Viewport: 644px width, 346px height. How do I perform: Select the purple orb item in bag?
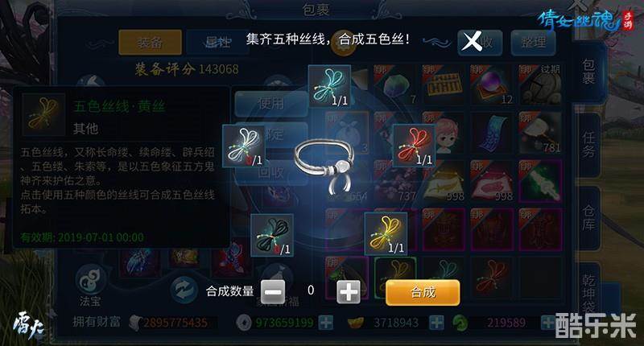490,85
